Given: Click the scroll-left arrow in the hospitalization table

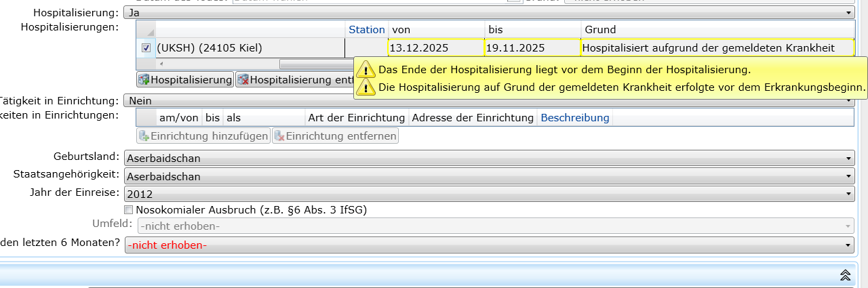Looking at the screenshot, I should [x=161, y=64].
